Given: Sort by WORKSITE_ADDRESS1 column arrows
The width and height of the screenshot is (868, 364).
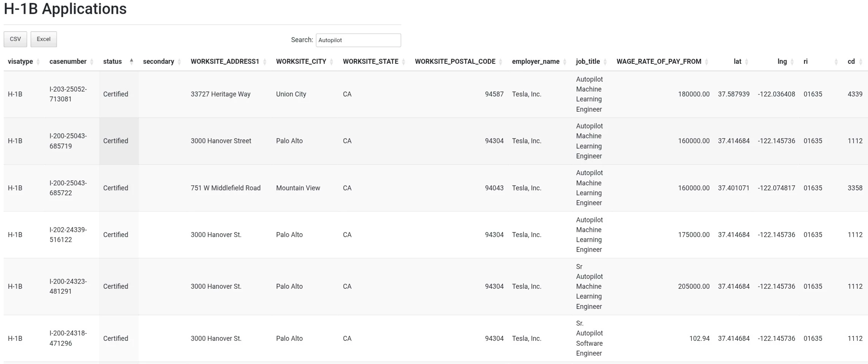Looking at the screenshot, I should 265,62.
